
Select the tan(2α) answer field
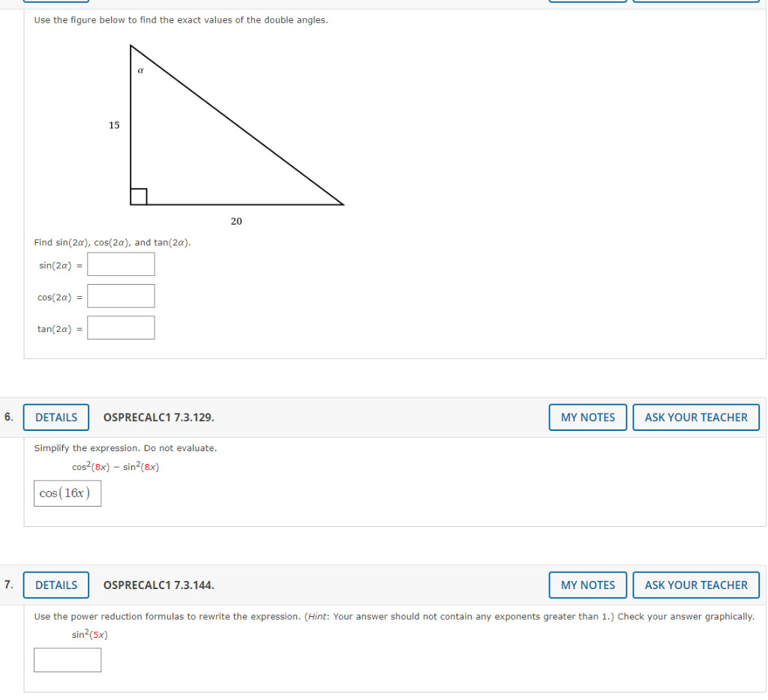tap(121, 328)
